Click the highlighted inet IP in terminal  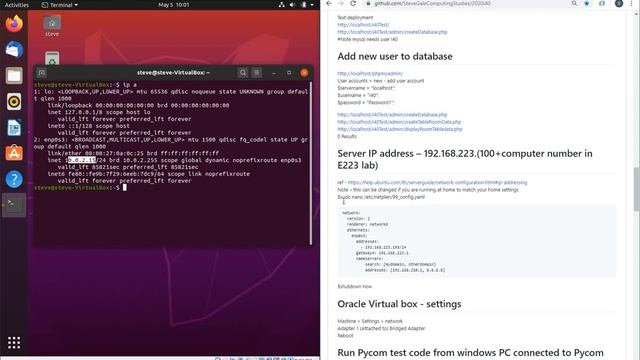click(81, 160)
